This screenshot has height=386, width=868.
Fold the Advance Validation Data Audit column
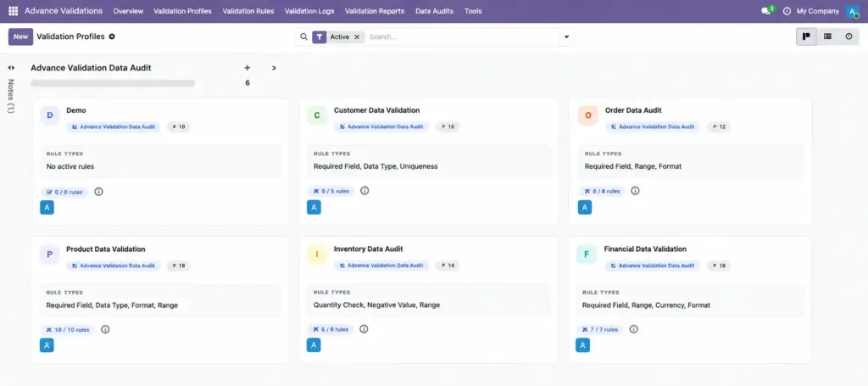[x=274, y=68]
